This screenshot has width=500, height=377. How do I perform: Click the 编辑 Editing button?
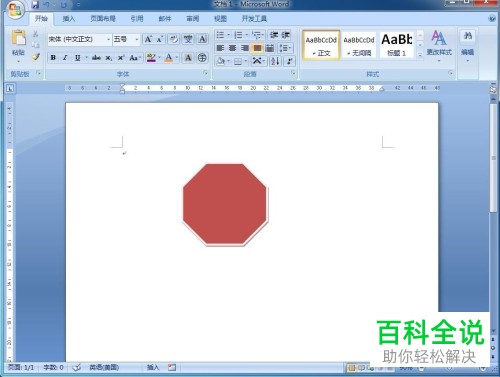[468, 46]
